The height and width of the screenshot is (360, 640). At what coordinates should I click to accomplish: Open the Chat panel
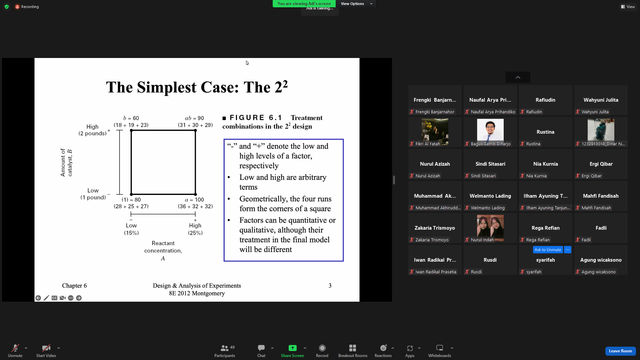(x=261, y=350)
